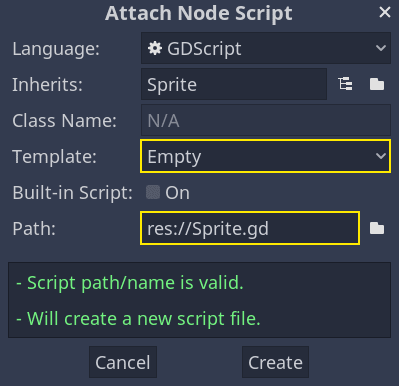The height and width of the screenshot is (386, 399).
Task: Close the Attach Node Script dialog
Action: (x=385, y=13)
